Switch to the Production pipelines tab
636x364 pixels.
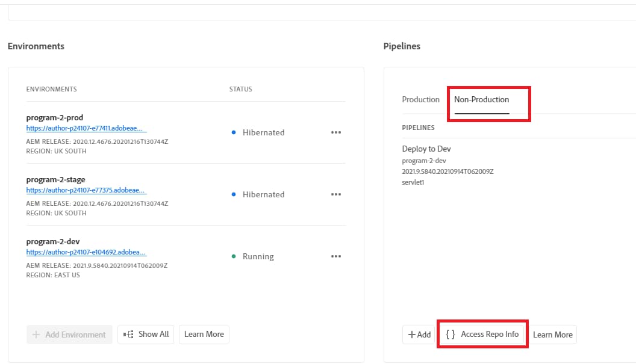pyautogui.click(x=421, y=99)
